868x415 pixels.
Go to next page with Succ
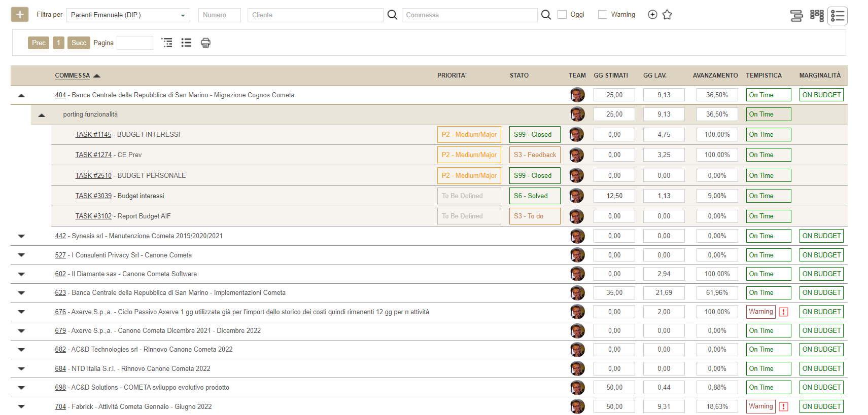coord(79,43)
